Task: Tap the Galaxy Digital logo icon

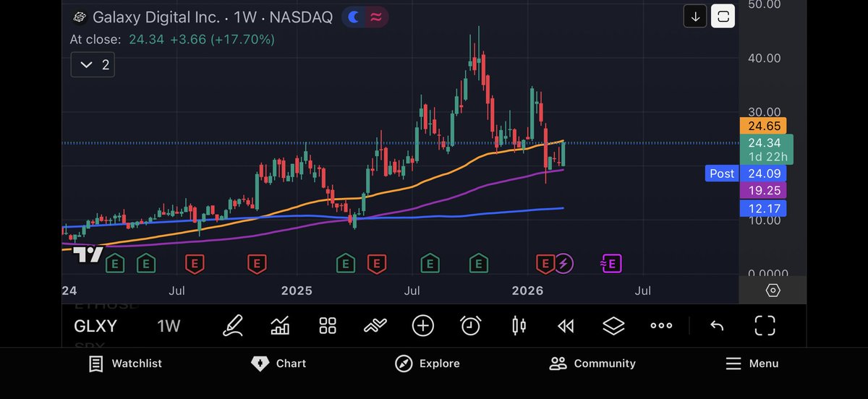Action: 80,17
